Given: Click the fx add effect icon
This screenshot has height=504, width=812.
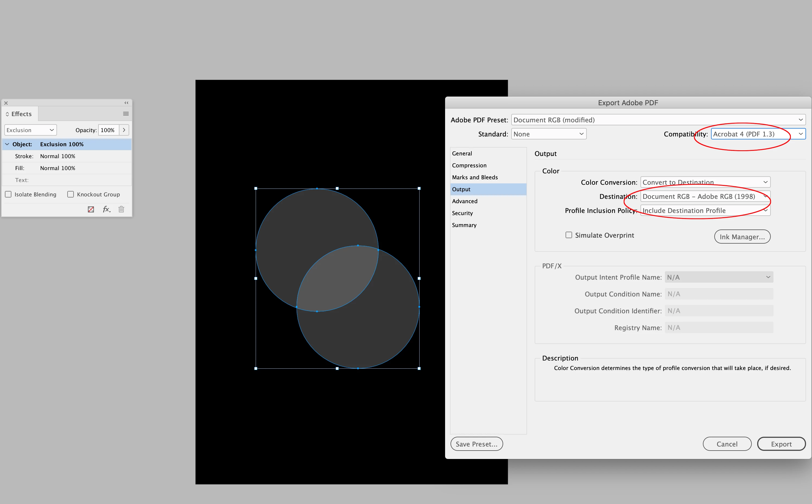Looking at the screenshot, I should pos(106,209).
